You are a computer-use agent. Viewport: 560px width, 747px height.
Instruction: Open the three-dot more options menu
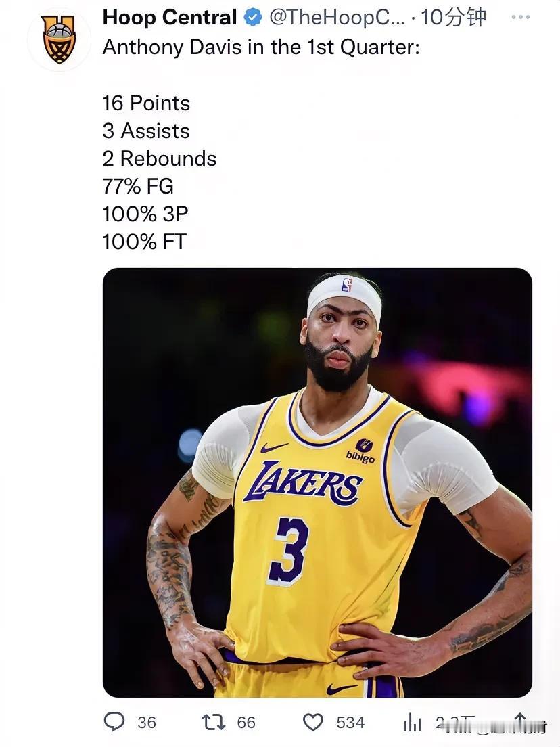[x=521, y=17]
